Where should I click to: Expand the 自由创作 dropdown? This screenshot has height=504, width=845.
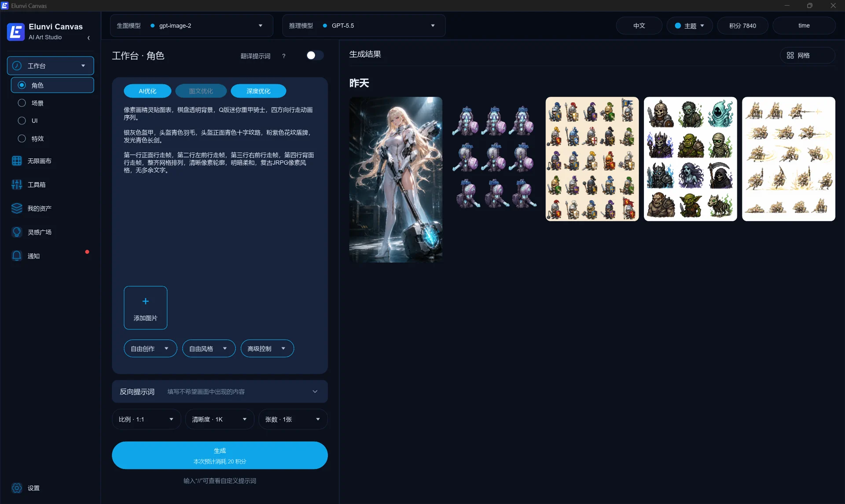tap(151, 348)
